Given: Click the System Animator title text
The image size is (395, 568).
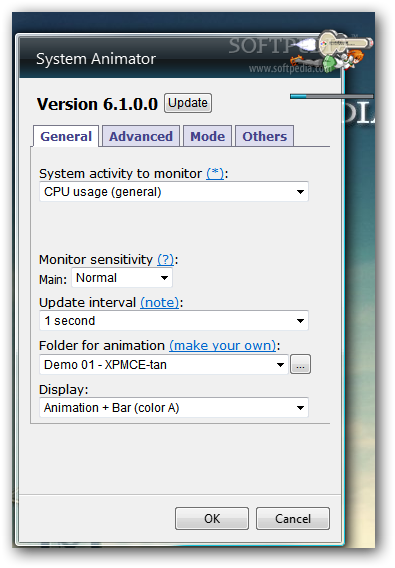Looking at the screenshot, I should (x=96, y=59).
